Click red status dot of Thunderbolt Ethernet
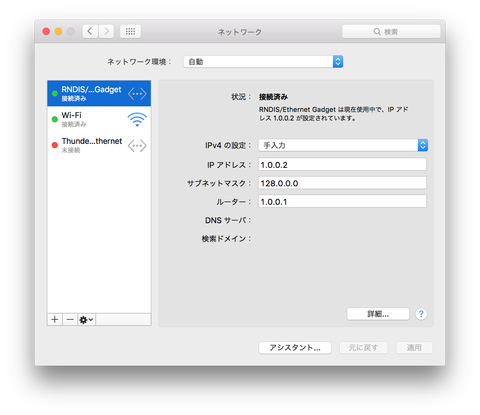Screen dimensions: 480x415 [55, 145]
